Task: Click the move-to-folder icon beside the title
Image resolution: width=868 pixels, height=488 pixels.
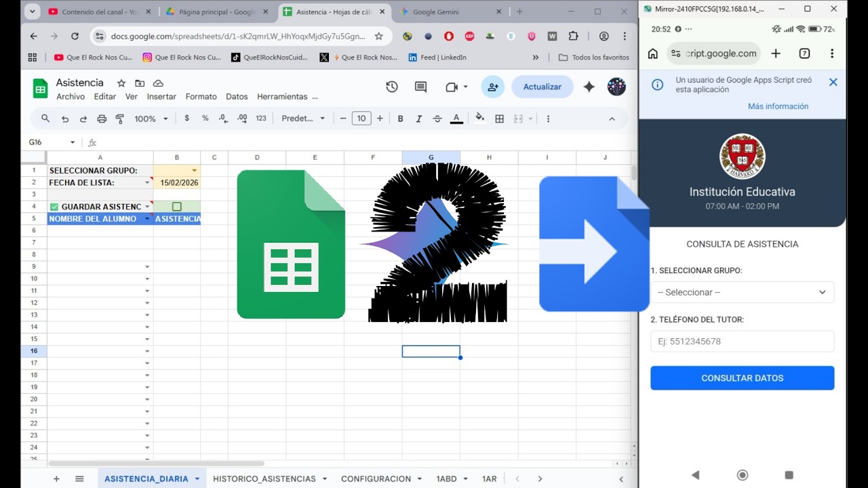Action: coord(140,83)
